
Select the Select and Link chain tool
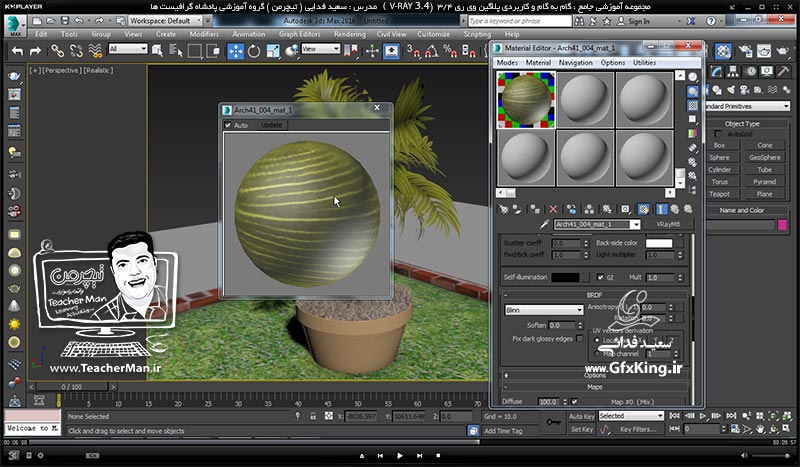[57, 51]
